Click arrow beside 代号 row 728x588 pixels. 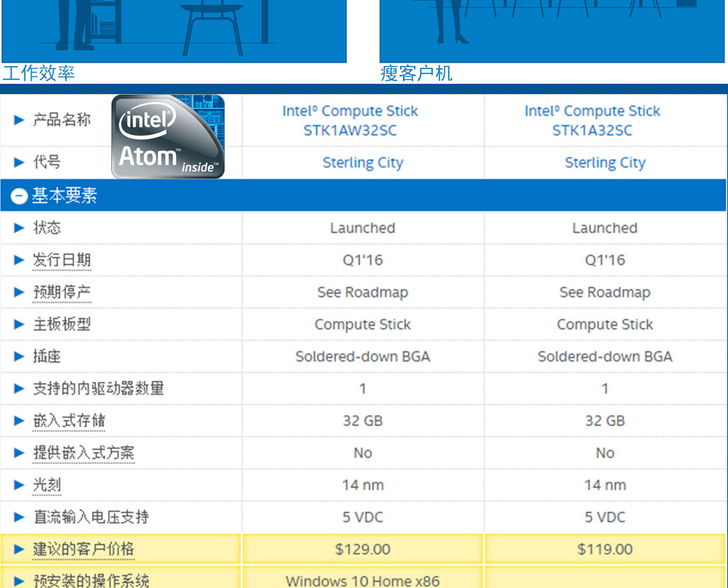19,162
